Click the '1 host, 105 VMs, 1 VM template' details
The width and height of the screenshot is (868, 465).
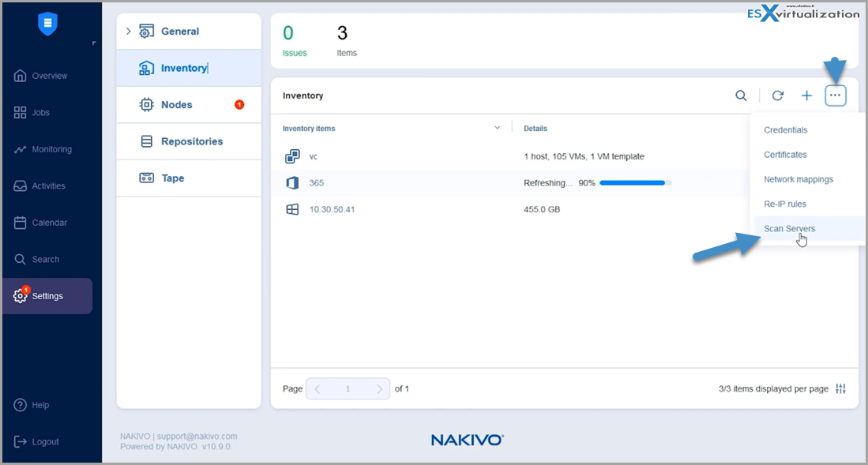584,156
